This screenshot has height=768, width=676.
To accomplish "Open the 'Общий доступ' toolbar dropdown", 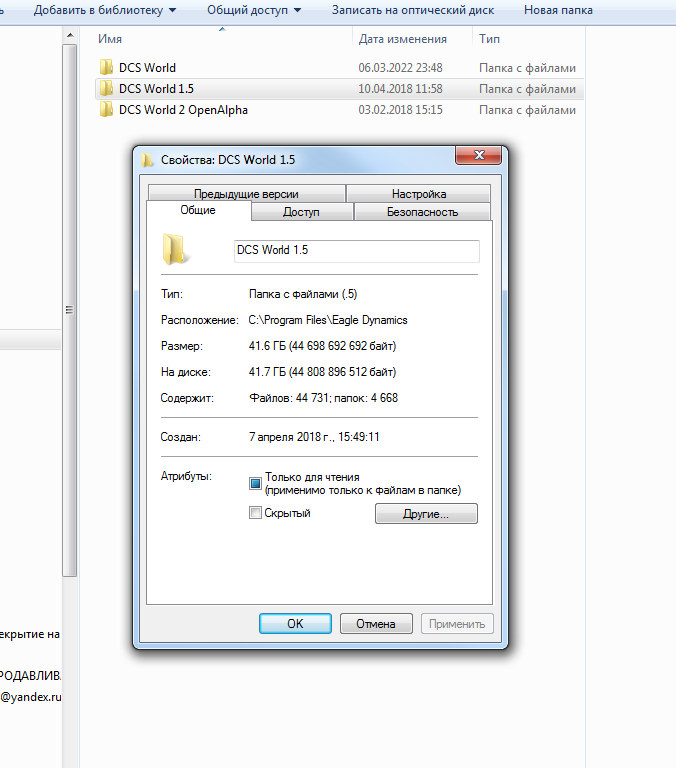I will pos(254,10).
